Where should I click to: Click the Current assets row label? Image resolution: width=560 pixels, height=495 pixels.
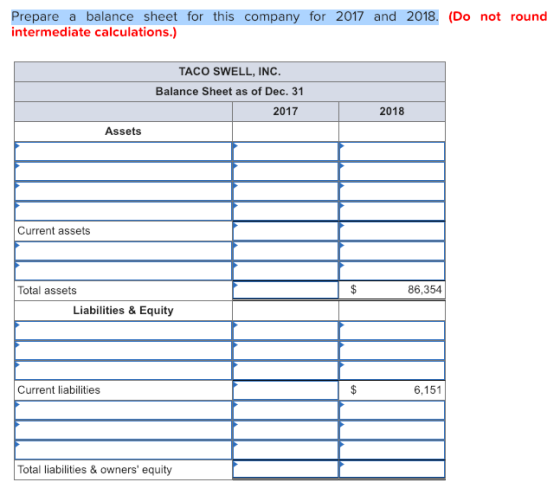[x=54, y=231]
